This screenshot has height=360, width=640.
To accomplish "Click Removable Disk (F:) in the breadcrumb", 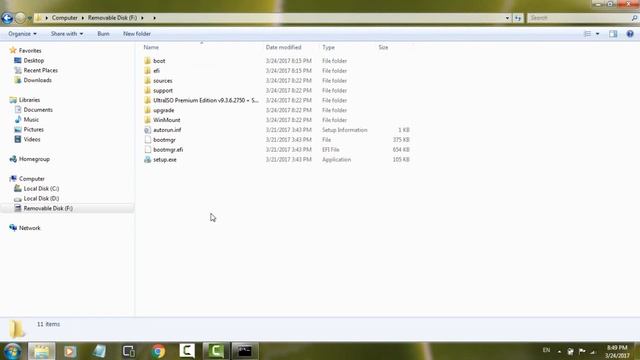I will 112,18.
